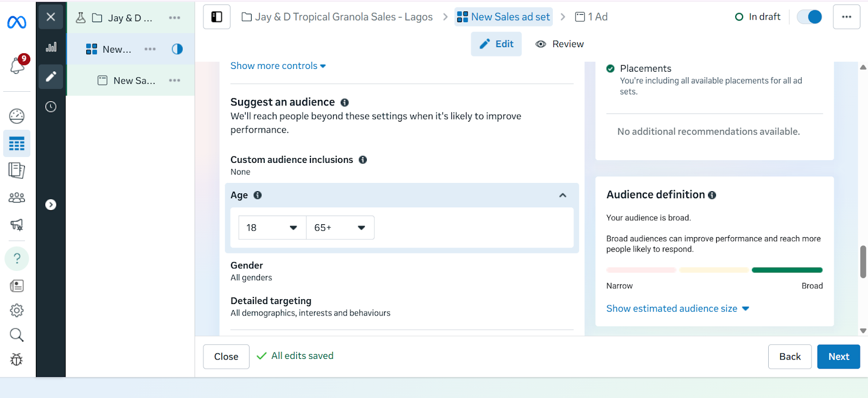Go to 1 Ad breadcrumb
The image size is (868, 398).
coord(591,17)
